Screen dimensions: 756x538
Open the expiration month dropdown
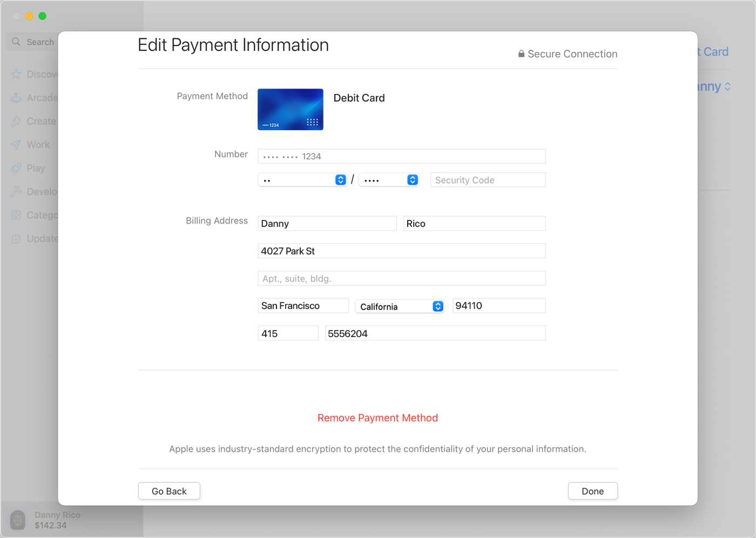[x=340, y=179]
